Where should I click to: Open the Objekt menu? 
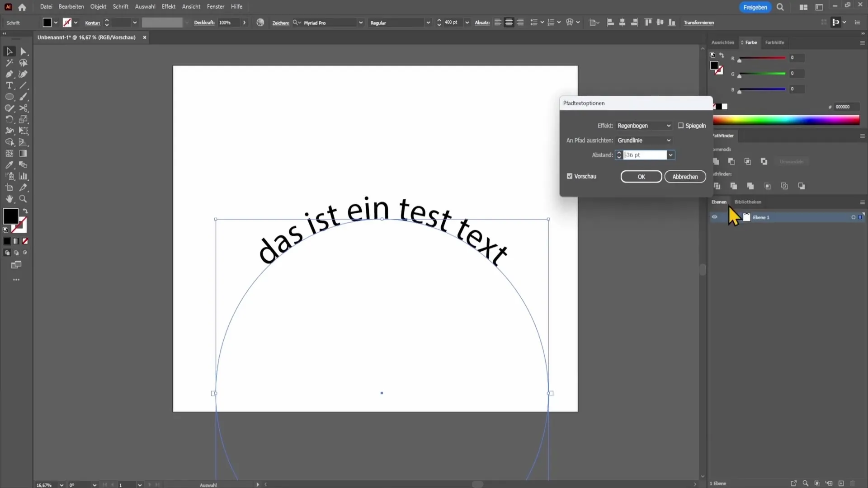point(98,7)
